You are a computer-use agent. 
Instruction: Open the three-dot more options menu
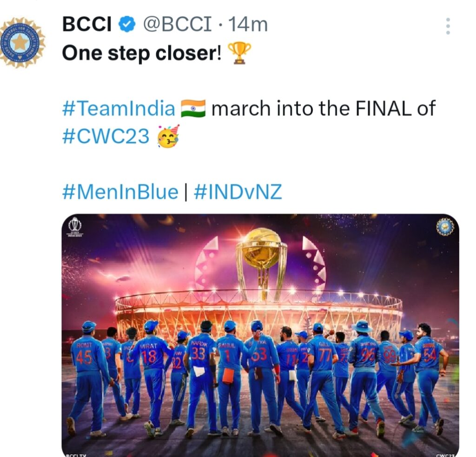(448, 26)
